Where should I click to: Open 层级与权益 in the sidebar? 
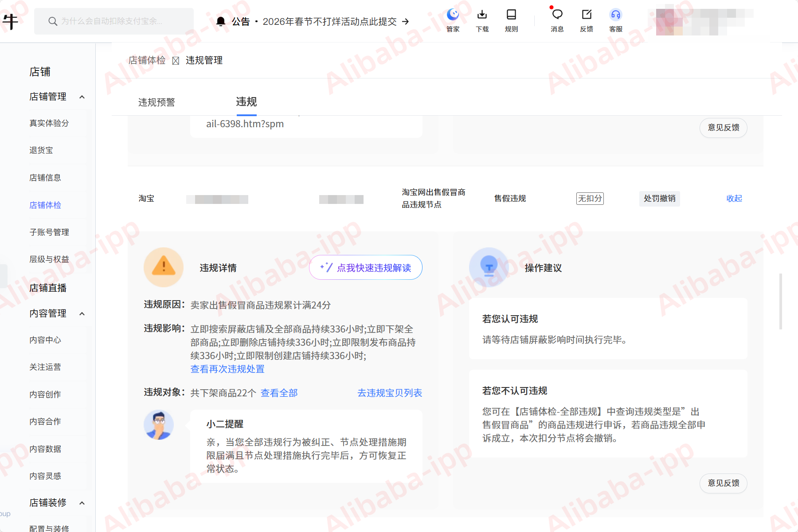coord(49,259)
